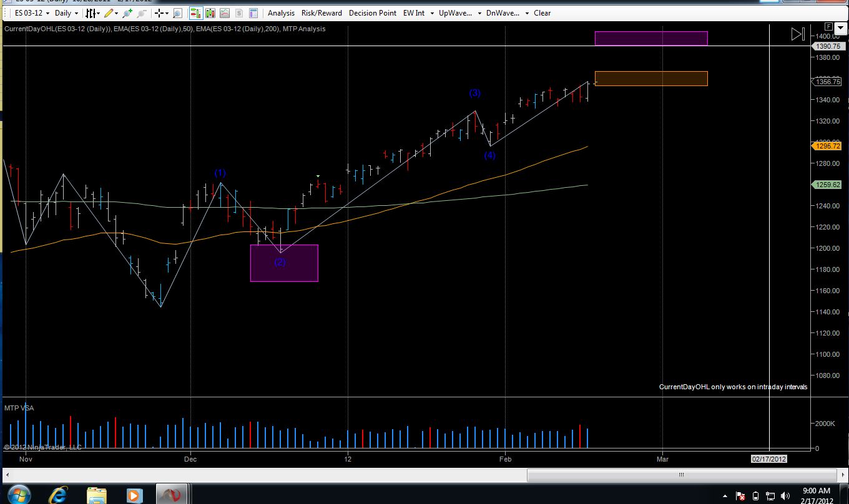Image resolution: width=849 pixels, height=504 pixels.
Task: Click the magnifier zoom frame icon
Action: pos(177,12)
